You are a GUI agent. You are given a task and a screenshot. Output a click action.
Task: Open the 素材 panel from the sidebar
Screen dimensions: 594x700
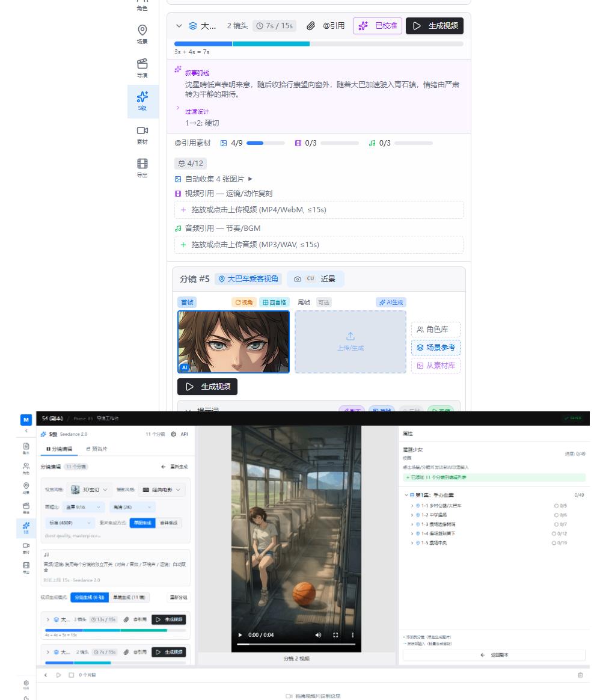tap(142, 135)
